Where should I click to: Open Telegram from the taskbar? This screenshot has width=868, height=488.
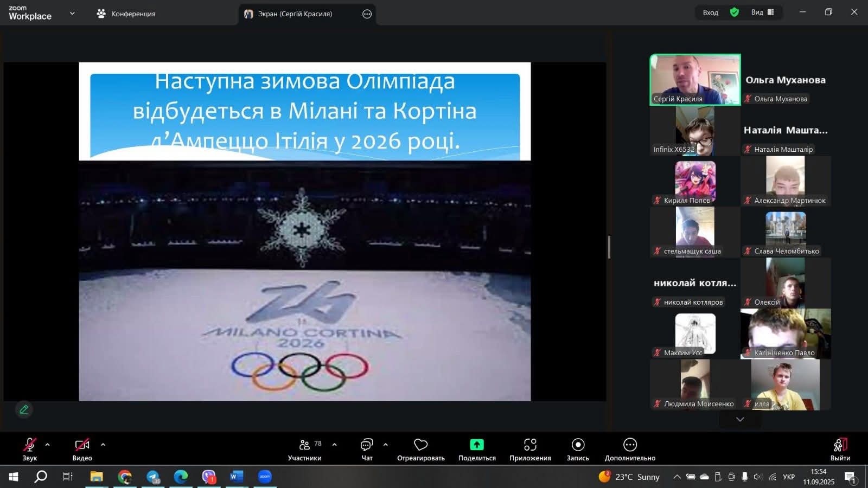click(x=153, y=477)
